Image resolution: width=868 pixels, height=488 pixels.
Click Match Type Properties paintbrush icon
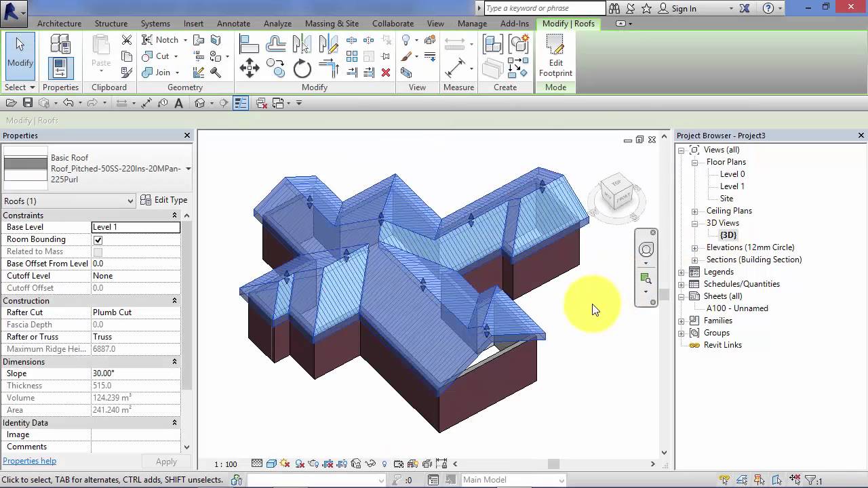point(126,73)
